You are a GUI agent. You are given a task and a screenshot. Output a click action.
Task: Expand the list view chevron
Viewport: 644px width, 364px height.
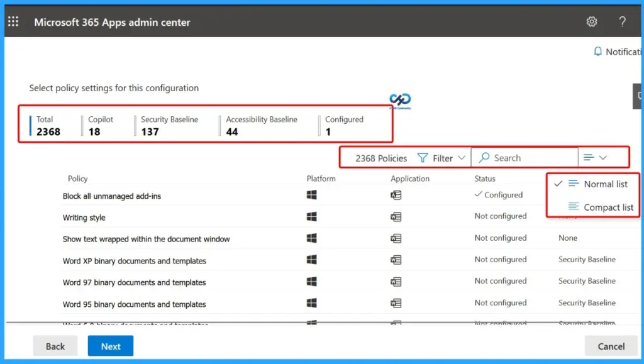[x=603, y=158]
